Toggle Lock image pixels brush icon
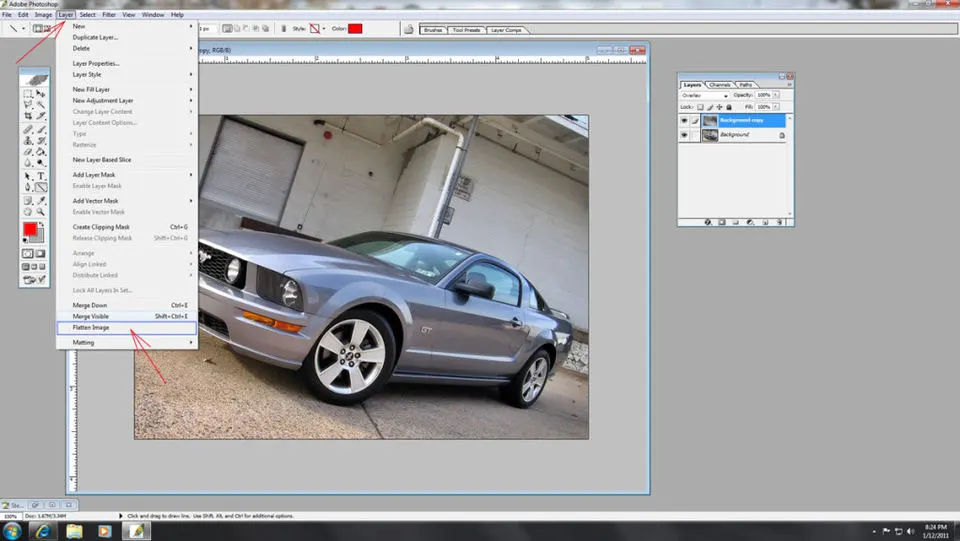This screenshot has width=960, height=541. click(x=710, y=107)
